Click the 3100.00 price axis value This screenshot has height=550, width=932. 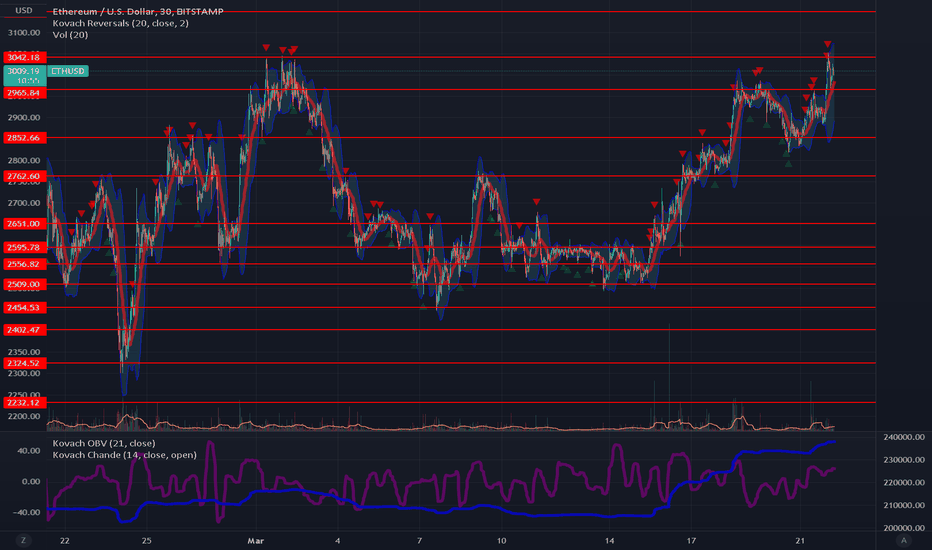coord(24,32)
